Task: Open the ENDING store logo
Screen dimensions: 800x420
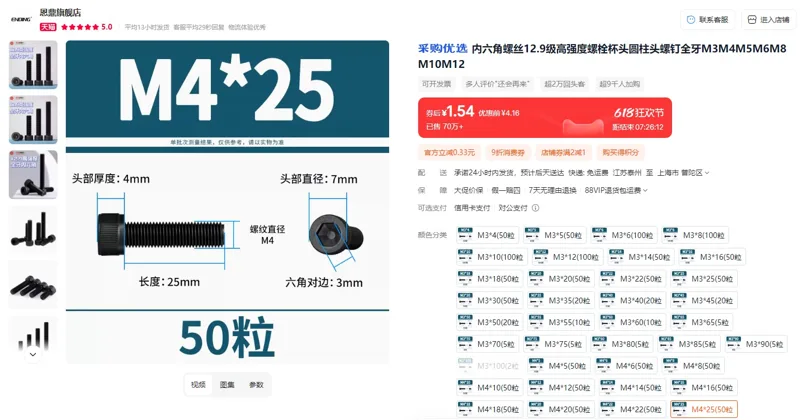Action: tap(21, 19)
